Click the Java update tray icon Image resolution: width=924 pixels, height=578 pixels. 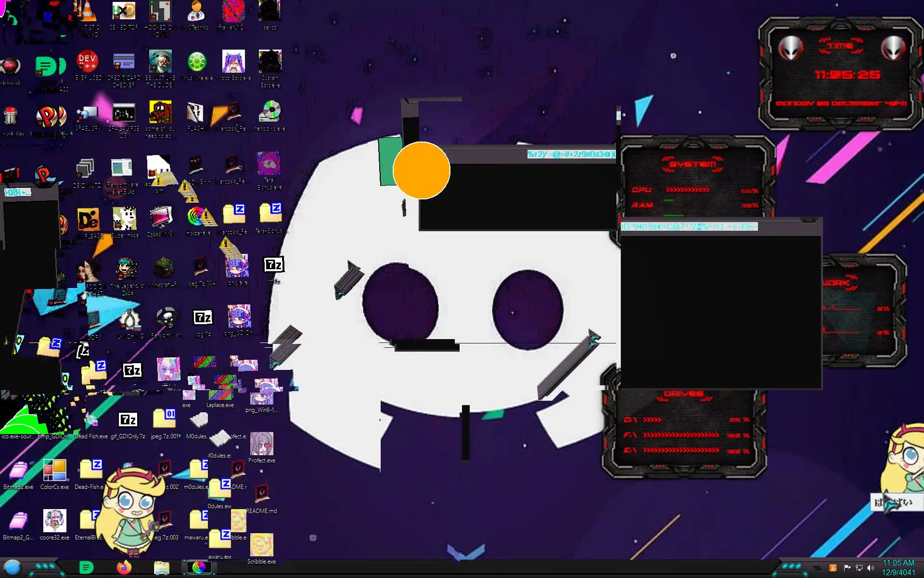833,568
